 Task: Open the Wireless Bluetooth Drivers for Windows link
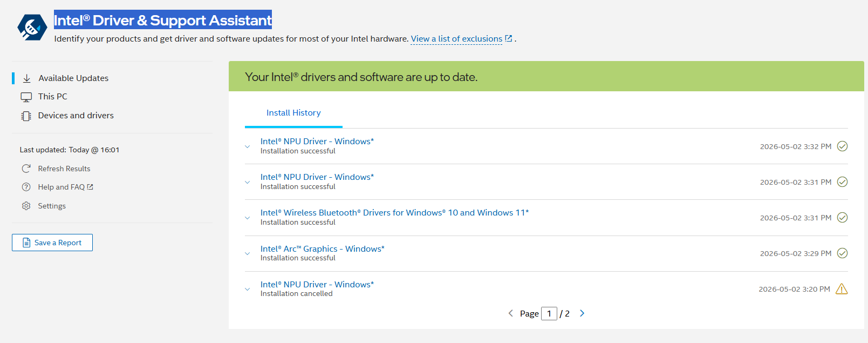point(395,213)
